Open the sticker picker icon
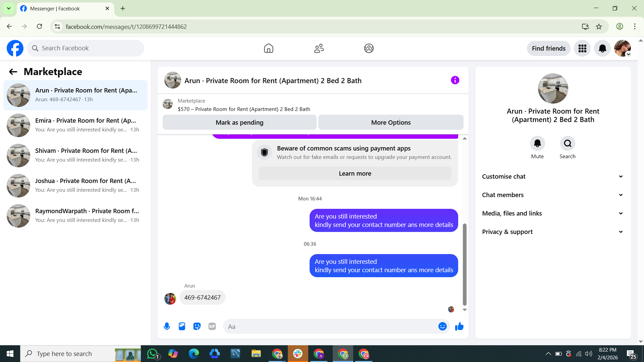 click(197, 326)
